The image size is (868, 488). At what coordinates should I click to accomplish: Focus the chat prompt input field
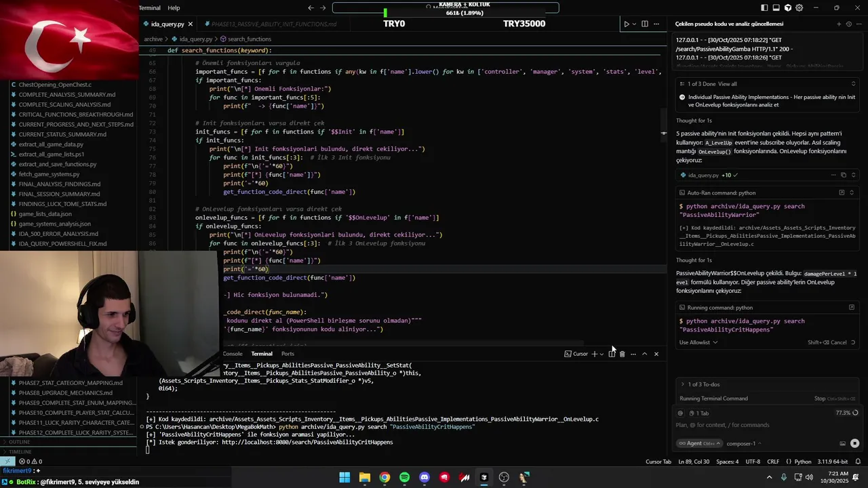pyautogui.click(x=766, y=425)
